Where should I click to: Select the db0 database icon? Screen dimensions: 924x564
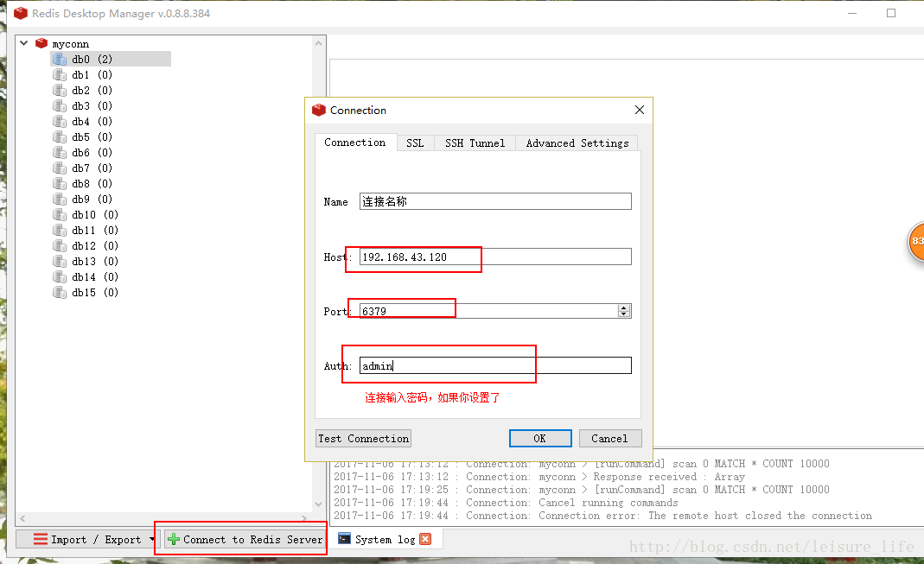pyautogui.click(x=60, y=59)
